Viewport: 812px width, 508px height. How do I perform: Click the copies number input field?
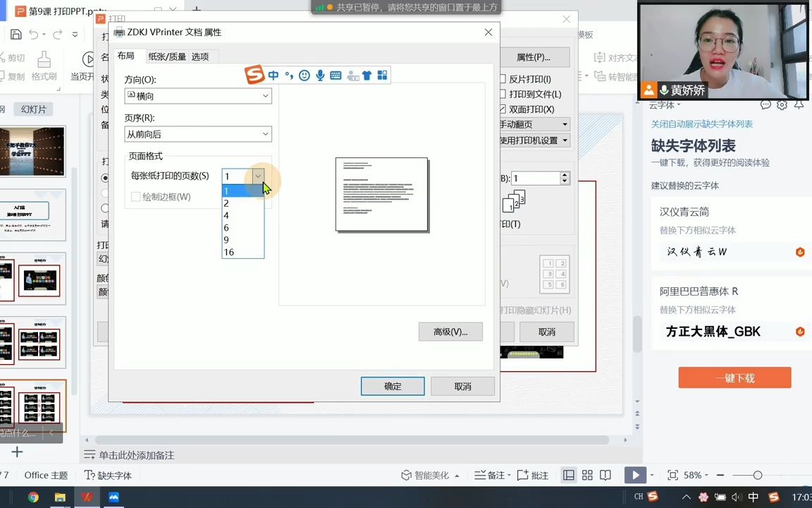tap(536, 179)
